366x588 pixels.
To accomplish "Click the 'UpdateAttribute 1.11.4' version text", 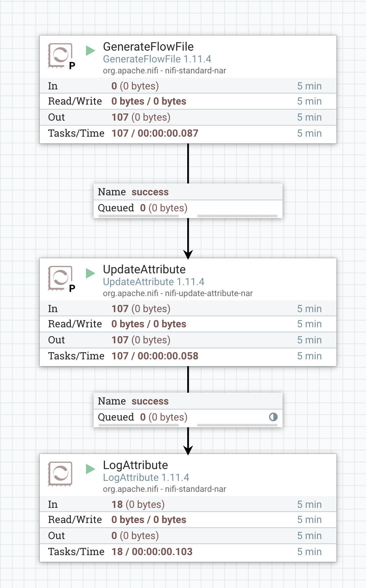I will [154, 282].
